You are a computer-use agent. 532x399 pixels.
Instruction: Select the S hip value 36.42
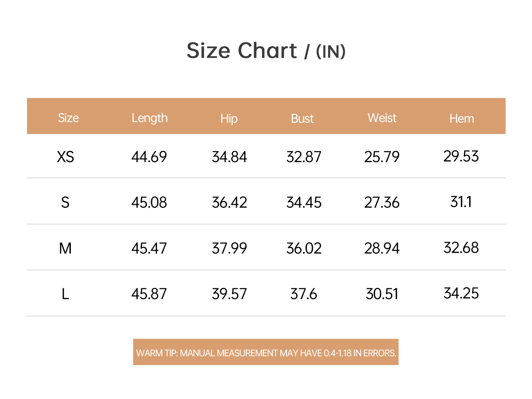pos(229,202)
